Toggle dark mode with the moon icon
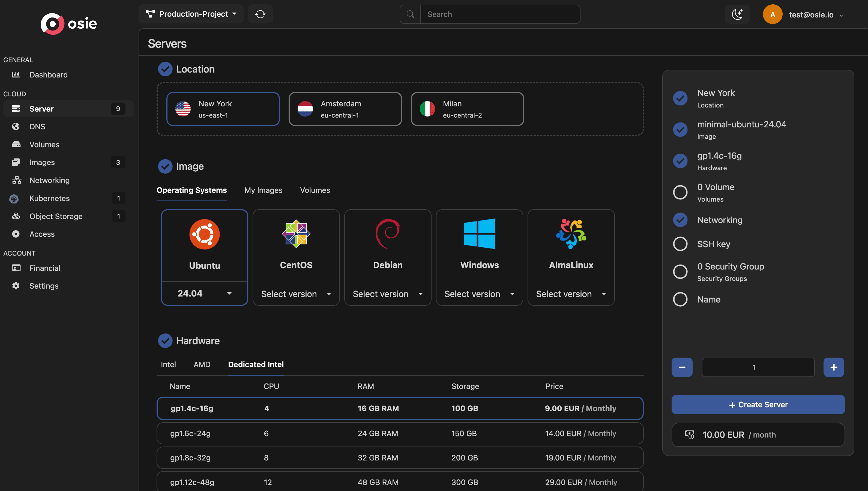Viewport: 868px width, 491px height. pos(737,14)
